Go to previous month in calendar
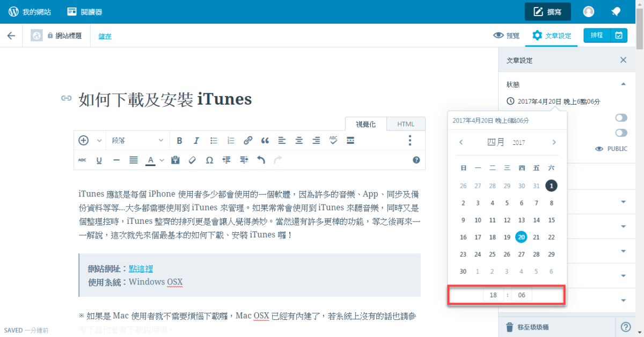 pos(461,142)
